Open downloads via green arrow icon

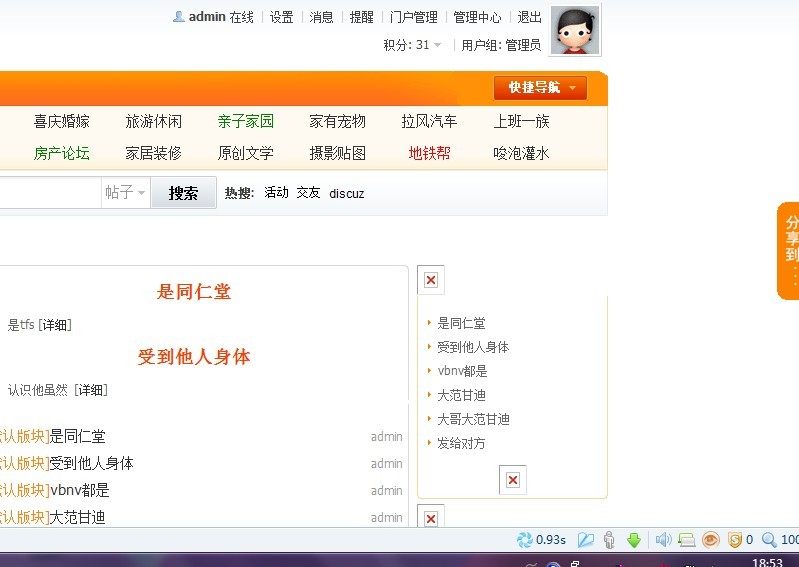coord(634,539)
